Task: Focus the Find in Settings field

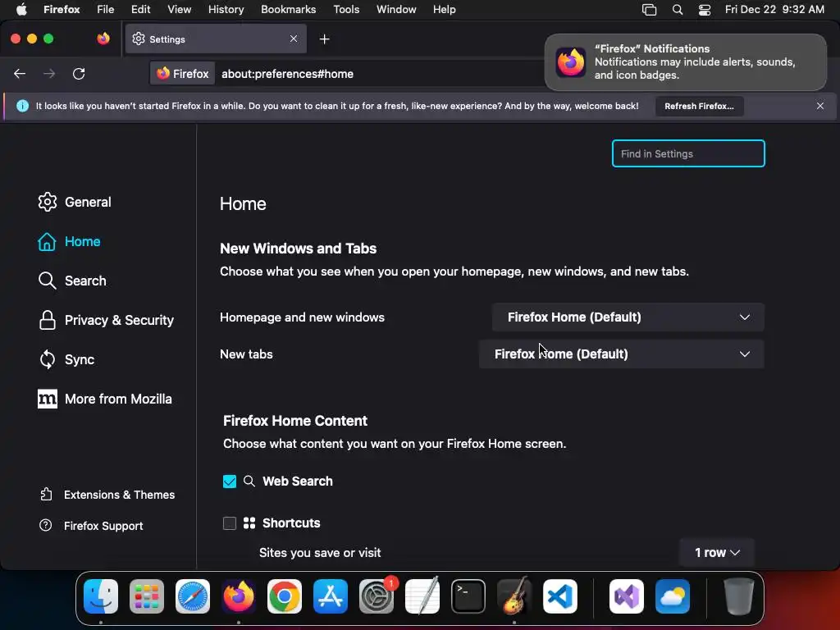Action: [x=688, y=153]
